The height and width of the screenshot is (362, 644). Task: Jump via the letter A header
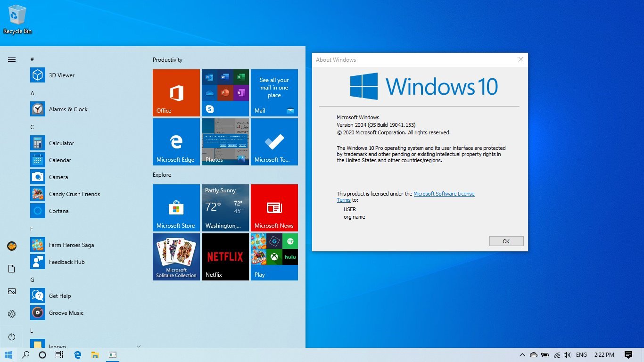(32, 93)
